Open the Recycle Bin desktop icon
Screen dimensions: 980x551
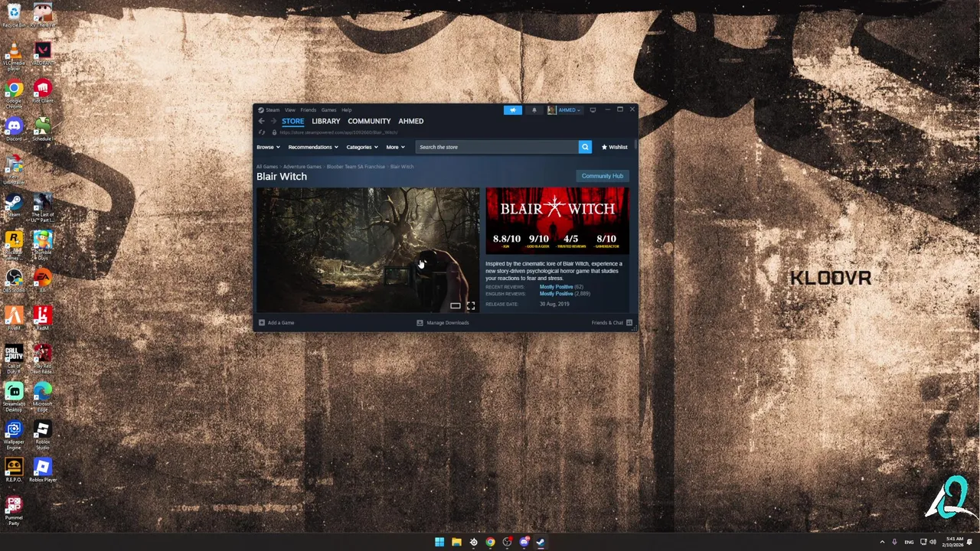point(14,15)
